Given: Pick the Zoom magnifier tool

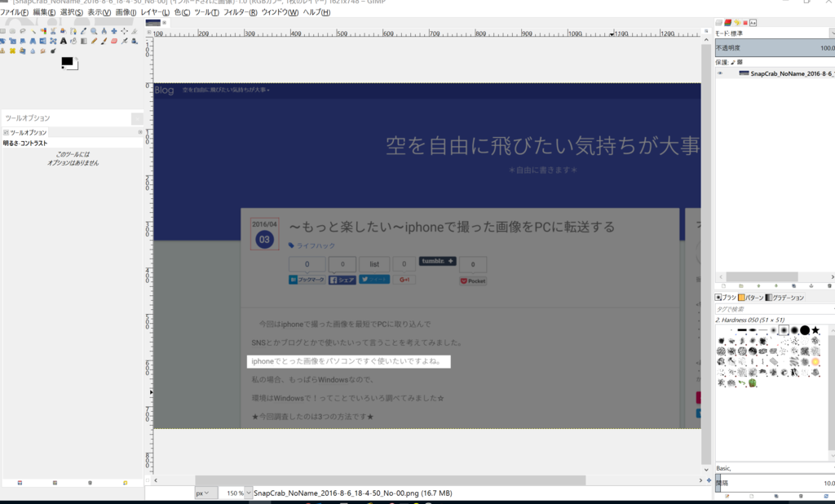Looking at the screenshot, I should point(94,31).
